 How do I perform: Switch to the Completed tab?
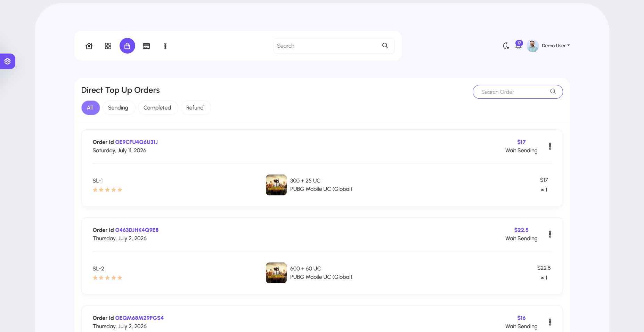[x=157, y=108]
